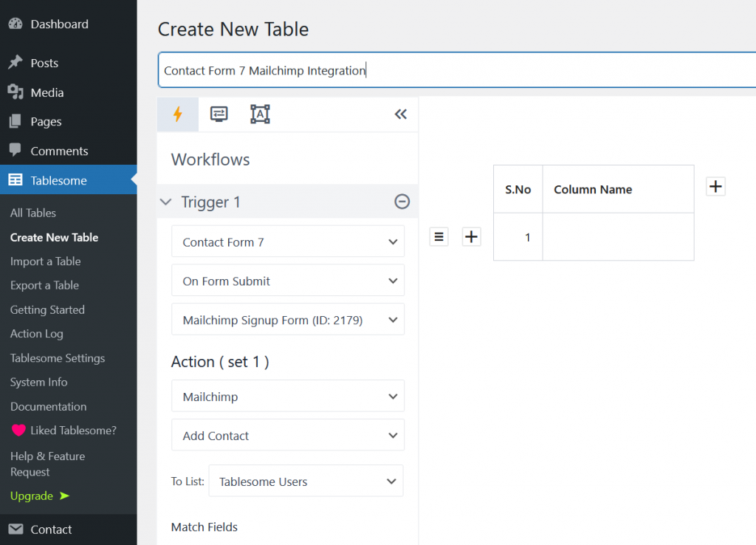Viewport: 756px width, 545px height.
Task: Open Action Log submenu link
Action: coord(37,334)
